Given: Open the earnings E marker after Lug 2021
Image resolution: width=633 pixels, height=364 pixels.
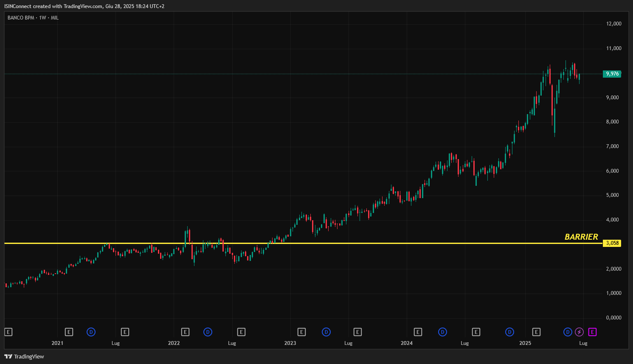Looking at the screenshot, I should [125, 332].
